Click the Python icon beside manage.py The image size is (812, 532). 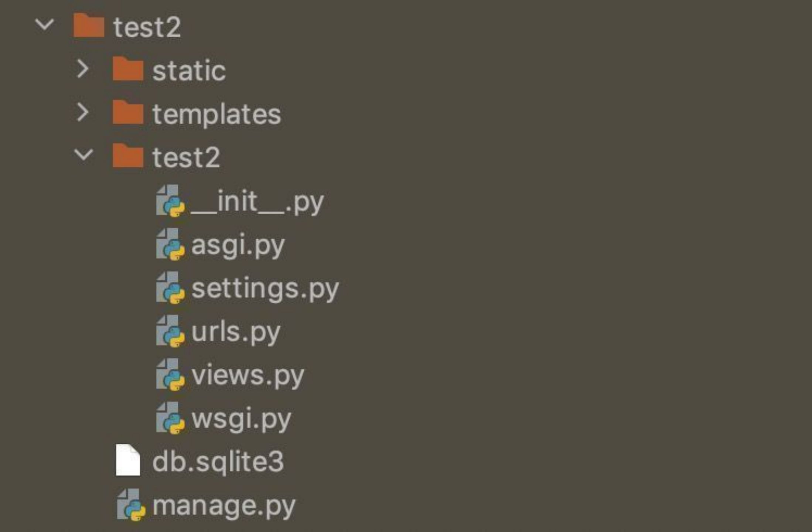click(131, 505)
